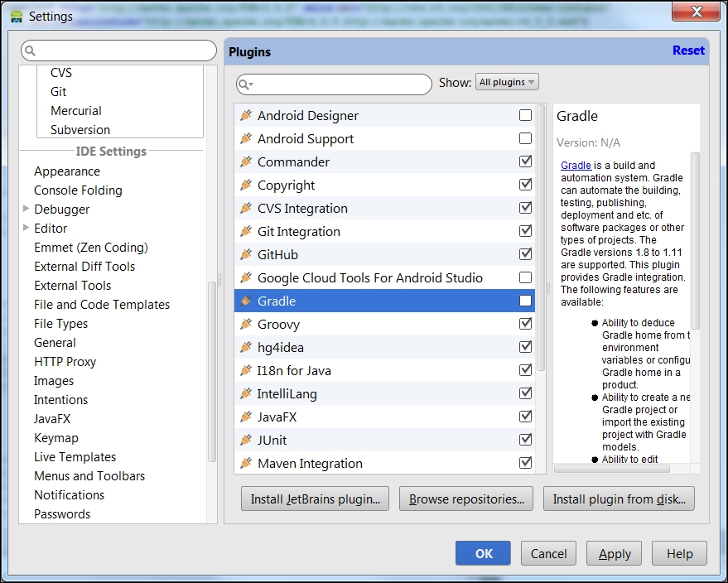The width and height of the screenshot is (728, 583).
Task: Select Mercurial settings item
Action: point(76,110)
